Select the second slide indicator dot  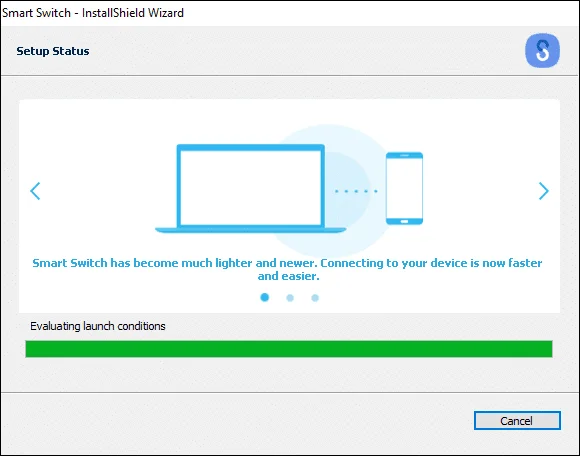[290, 298]
